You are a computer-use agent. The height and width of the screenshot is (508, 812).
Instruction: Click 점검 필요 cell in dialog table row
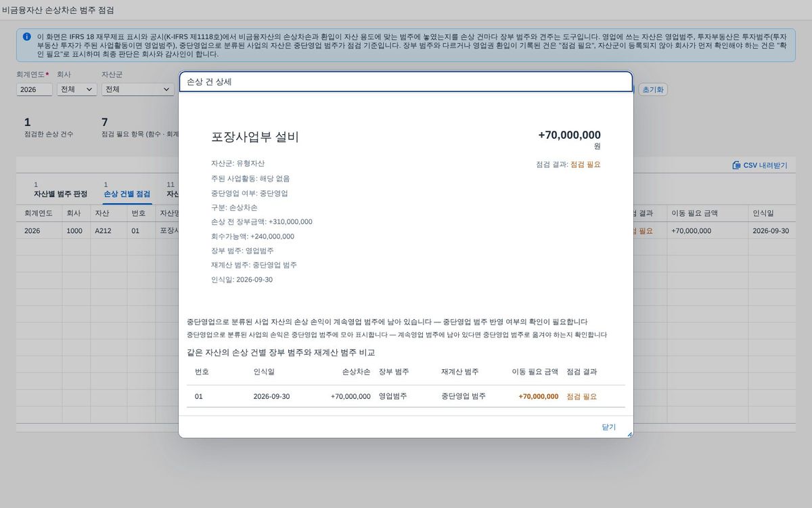click(x=582, y=396)
